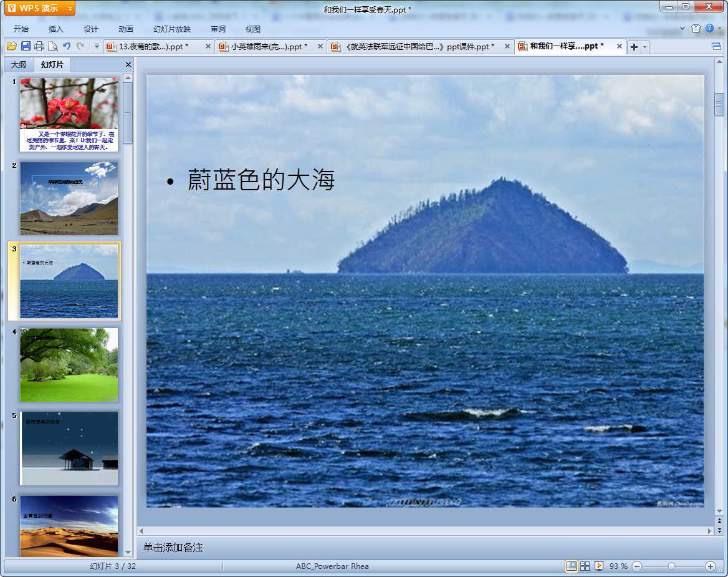
Task: Open the skin shirt icon top right
Action: coord(696,28)
